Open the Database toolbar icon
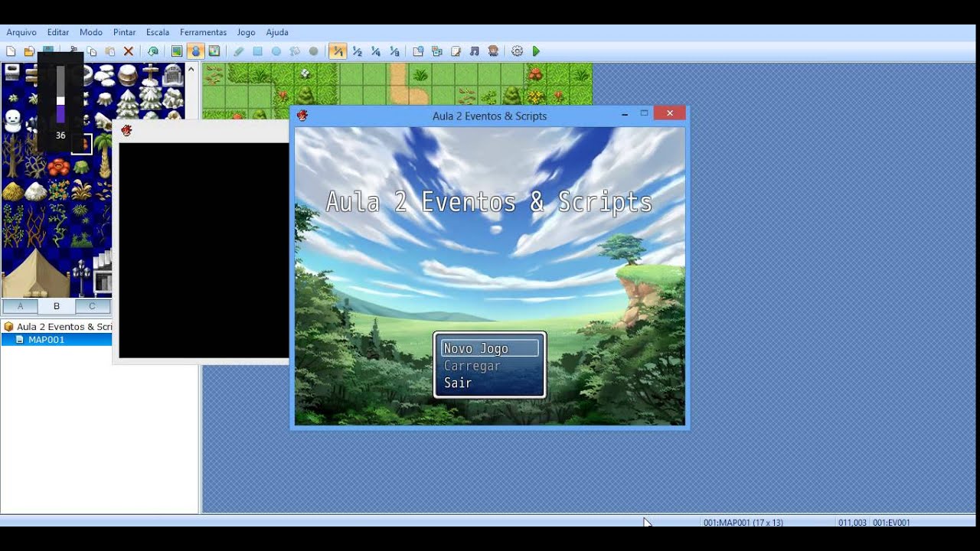980x551 pixels. coord(418,51)
